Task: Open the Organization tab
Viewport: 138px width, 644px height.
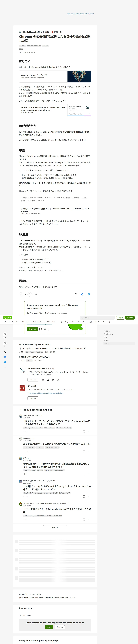Action: 70,322
